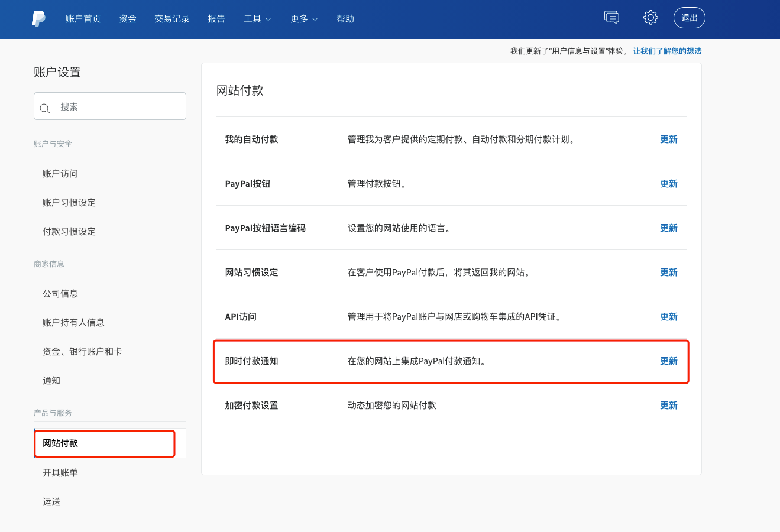Select 运送 in the sidebar

pyautogui.click(x=51, y=502)
